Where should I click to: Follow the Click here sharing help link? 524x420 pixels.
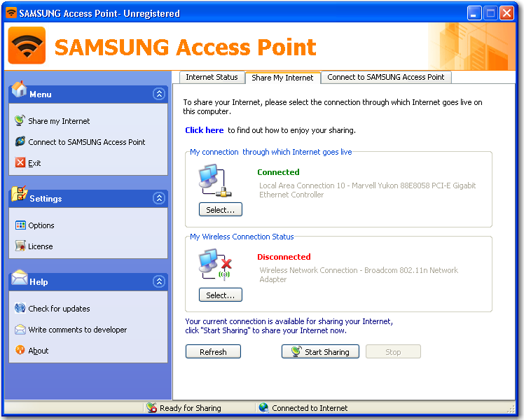pyautogui.click(x=205, y=130)
